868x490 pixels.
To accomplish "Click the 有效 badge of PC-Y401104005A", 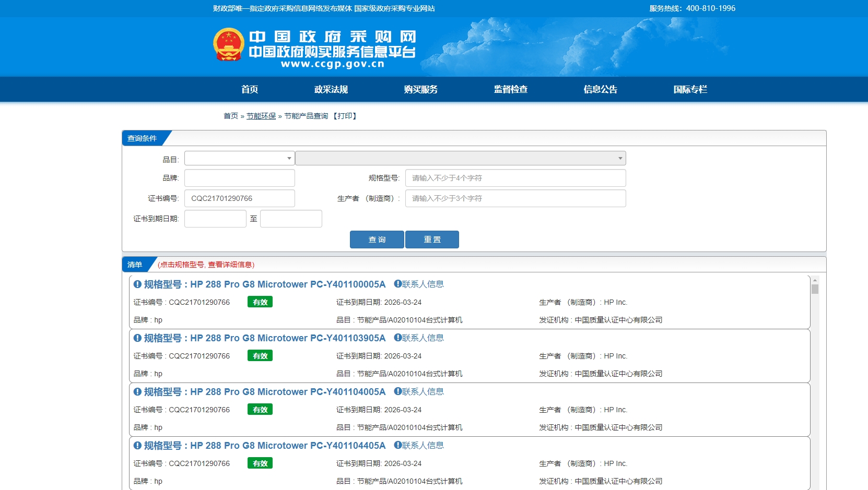I will coord(260,410).
